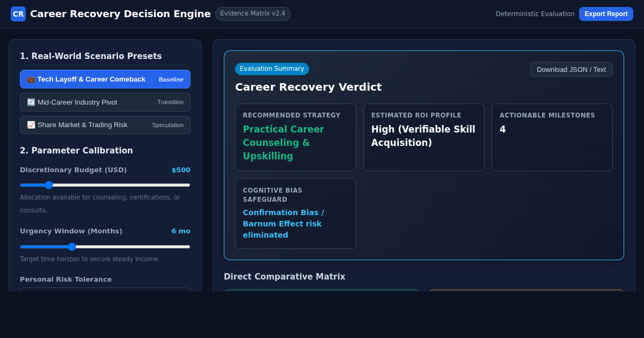644x338 pixels.
Task: Select Tech Layoff & Career Comeback preset
Action: pos(105,79)
